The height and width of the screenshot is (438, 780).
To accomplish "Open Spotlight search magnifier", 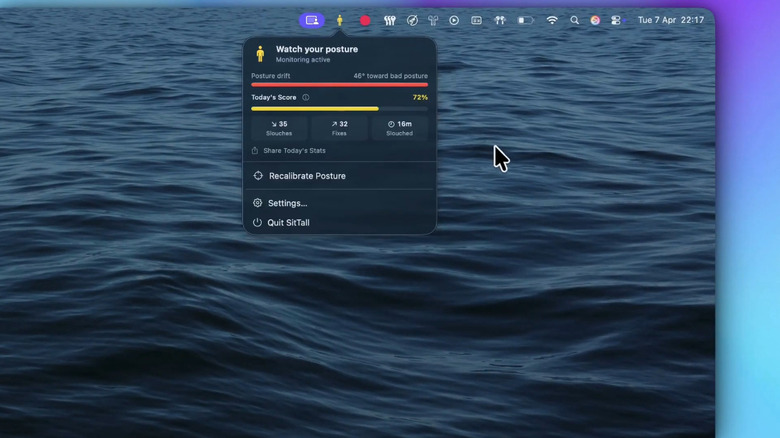I will [x=575, y=20].
